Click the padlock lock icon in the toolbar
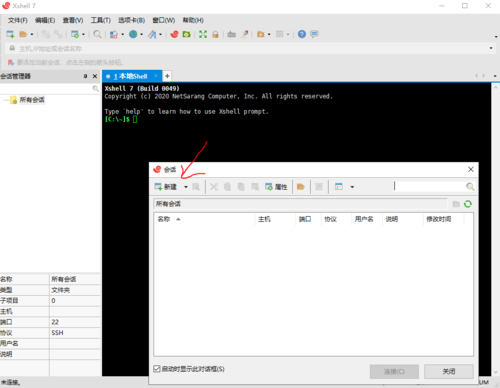Screen dimensions: 500x388 (215, 34)
